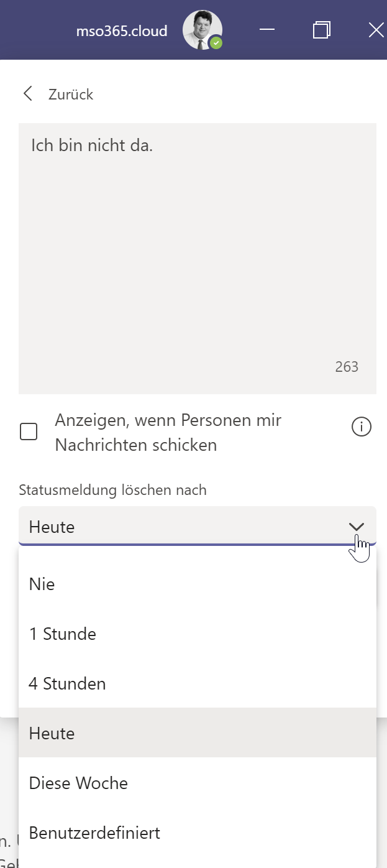Click the green availability badge on avatar
Image resolution: width=387 pixels, height=868 pixels.
coord(216,43)
